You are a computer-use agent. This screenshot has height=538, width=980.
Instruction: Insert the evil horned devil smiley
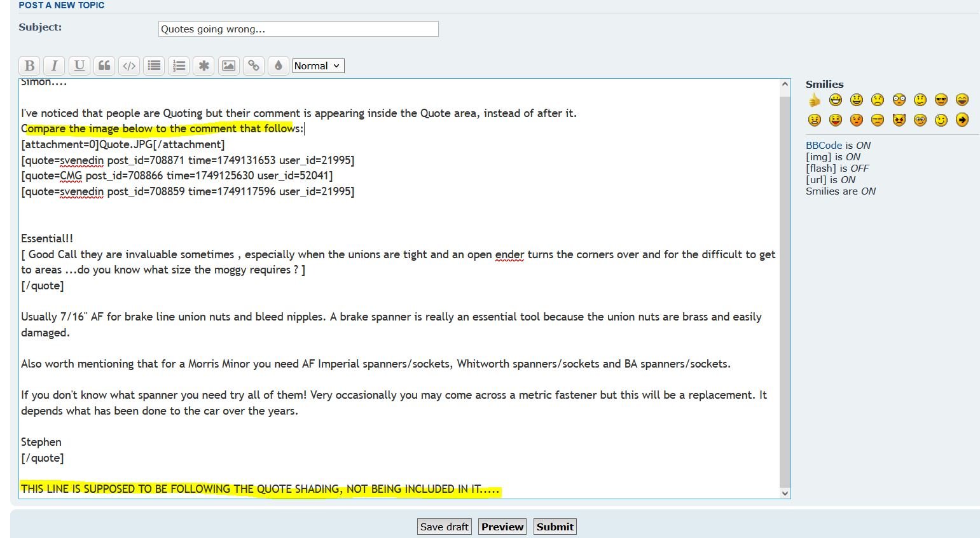point(899,120)
